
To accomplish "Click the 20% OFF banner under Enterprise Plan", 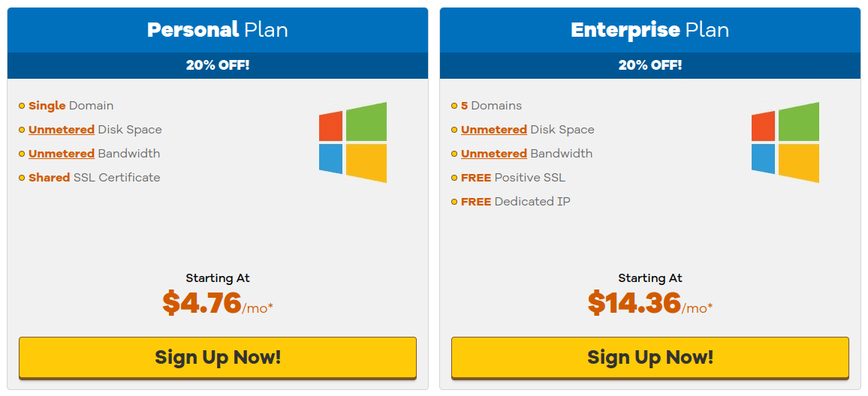I will click(x=650, y=65).
